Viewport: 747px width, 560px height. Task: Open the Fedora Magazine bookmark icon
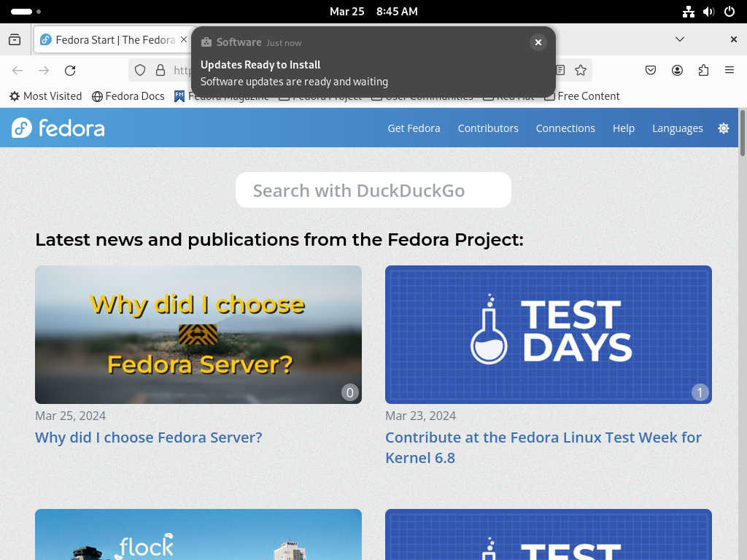pos(179,96)
